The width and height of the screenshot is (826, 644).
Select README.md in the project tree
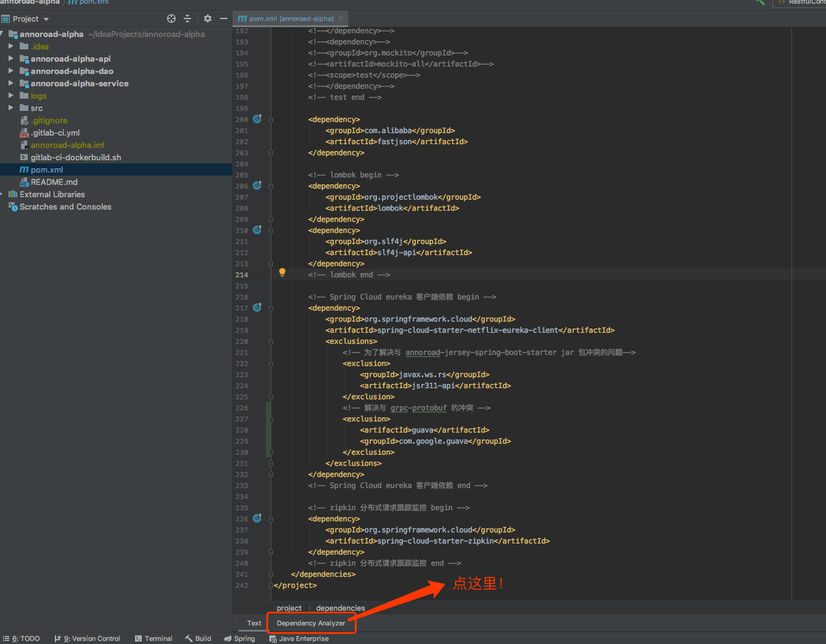click(116, 182)
